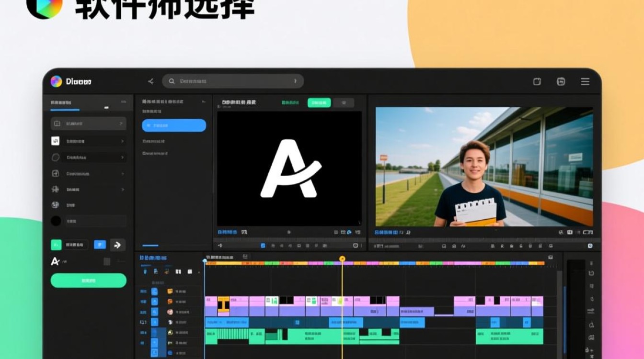Click the multicolored ruler strip above the timeline
Screen dimensions: 644x359
(375, 263)
